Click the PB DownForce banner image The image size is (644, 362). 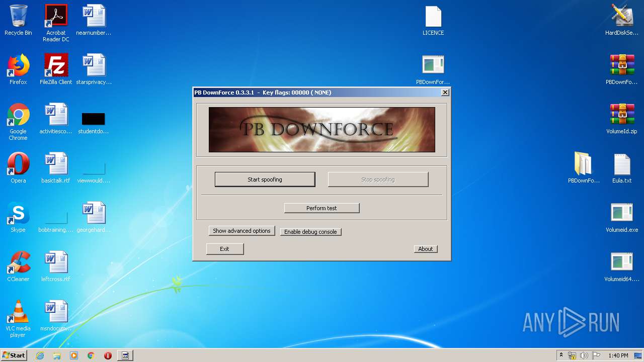pos(322,129)
